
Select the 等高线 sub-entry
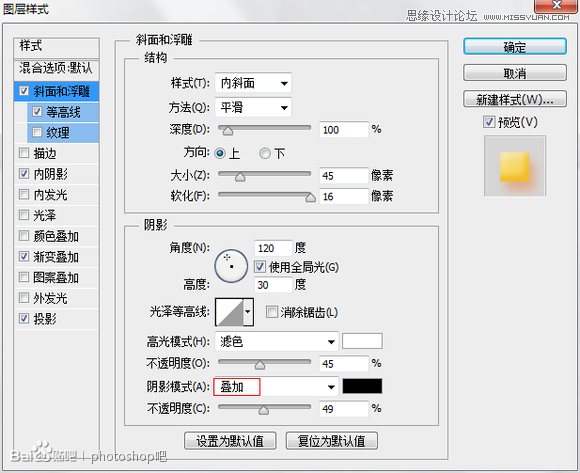(x=63, y=112)
